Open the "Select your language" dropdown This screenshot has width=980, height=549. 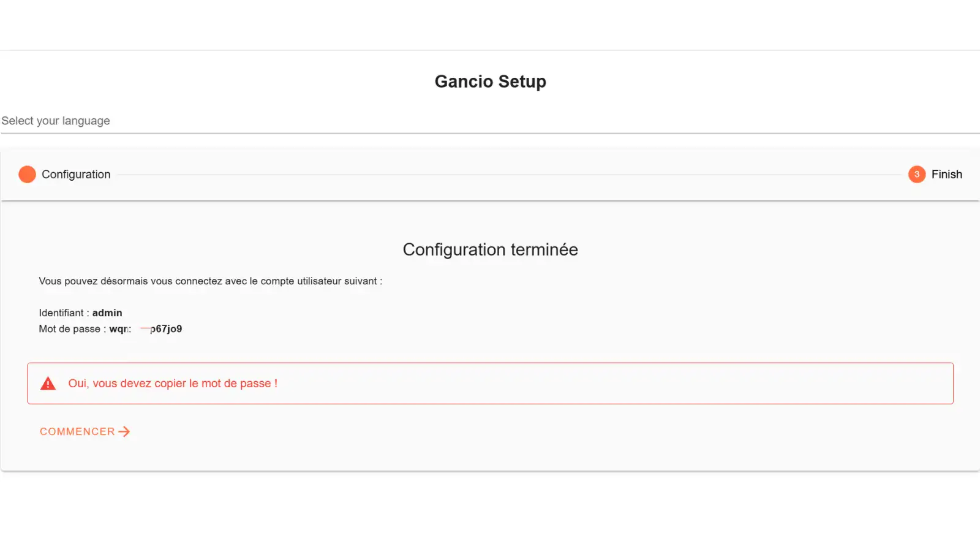click(x=490, y=121)
